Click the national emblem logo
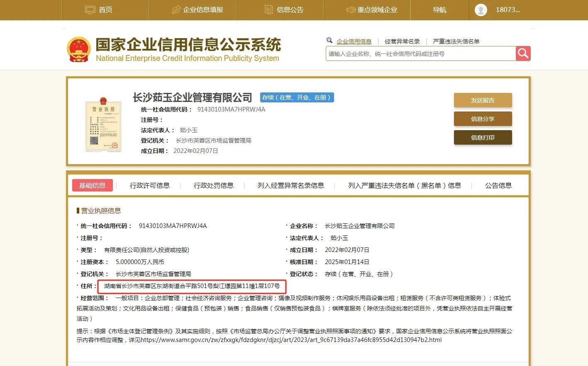 79,49
